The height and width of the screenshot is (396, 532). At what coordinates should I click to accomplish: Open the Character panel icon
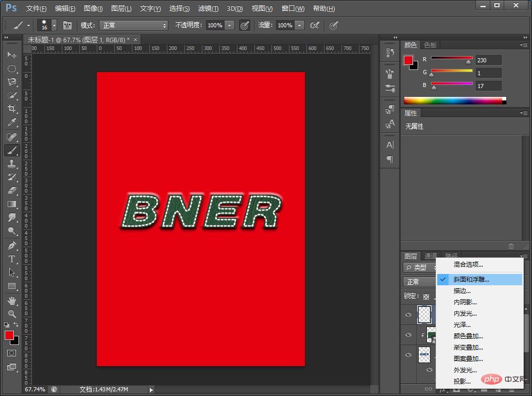[390, 145]
